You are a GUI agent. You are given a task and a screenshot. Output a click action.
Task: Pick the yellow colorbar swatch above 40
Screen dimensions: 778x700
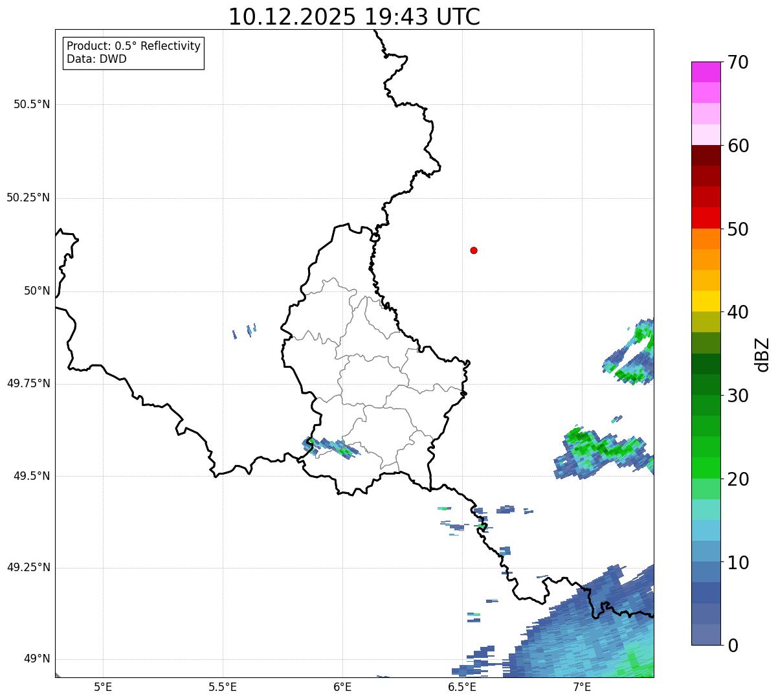706,301
